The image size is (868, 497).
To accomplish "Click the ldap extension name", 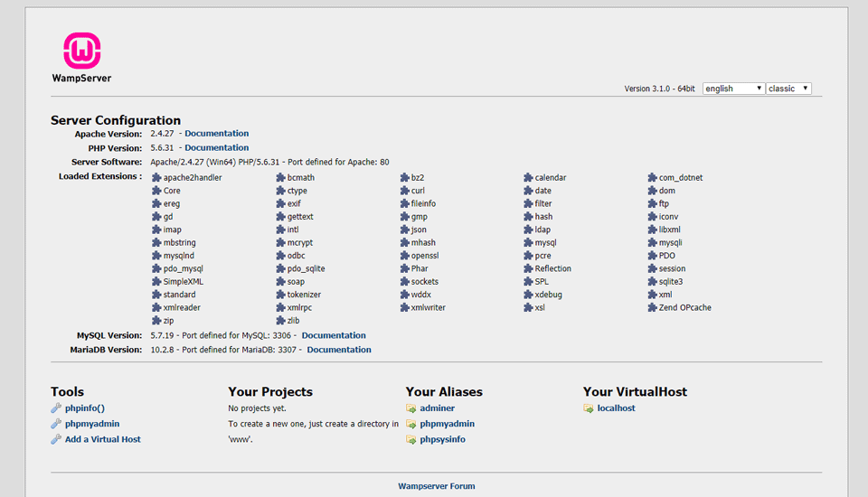I will [x=542, y=230].
